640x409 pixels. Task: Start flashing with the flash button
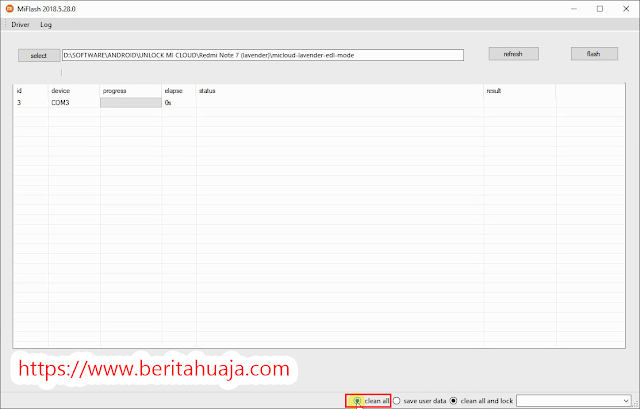pyautogui.click(x=594, y=54)
